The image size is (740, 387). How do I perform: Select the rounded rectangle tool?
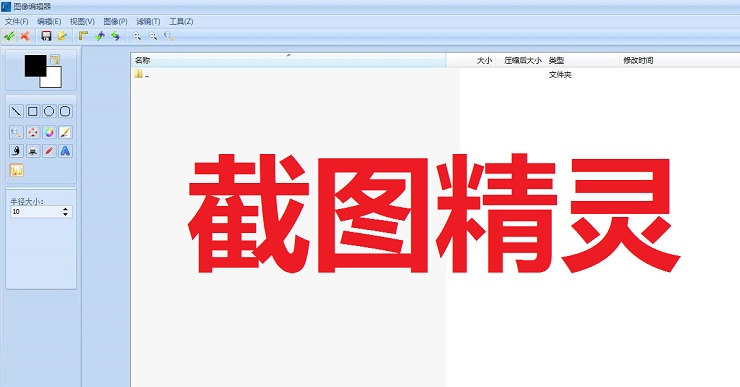[65, 111]
